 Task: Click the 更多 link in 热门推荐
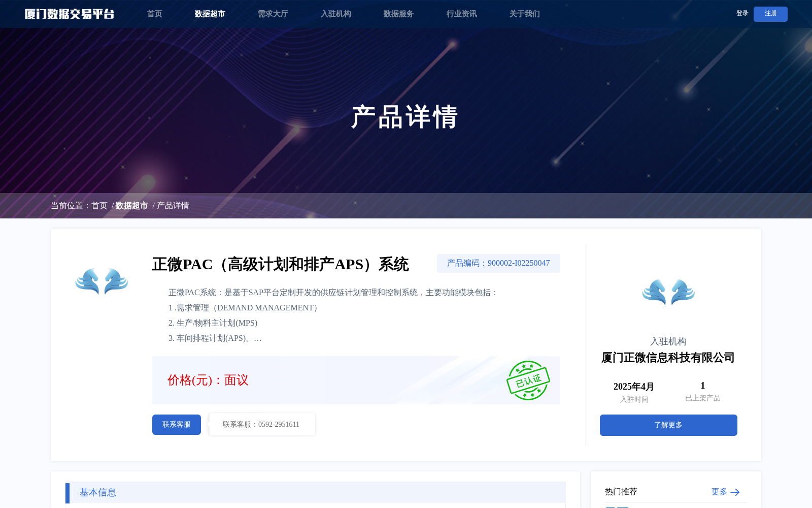[x=719, y=492]
